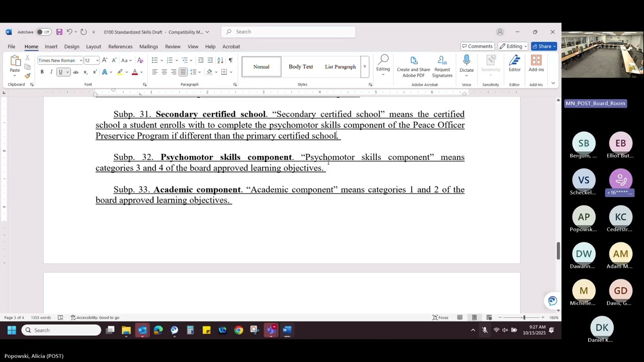Switch to the Insert tab

tap(51, 47)
